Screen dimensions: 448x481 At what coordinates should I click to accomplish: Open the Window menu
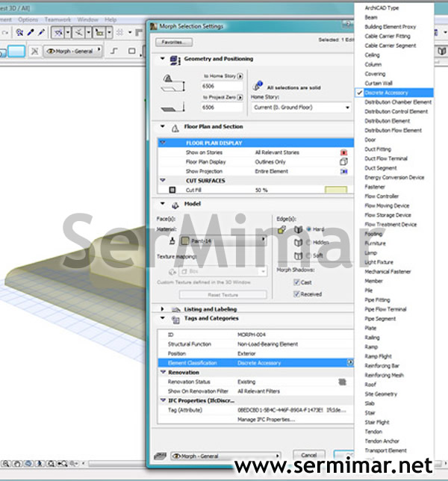point(87,19)
